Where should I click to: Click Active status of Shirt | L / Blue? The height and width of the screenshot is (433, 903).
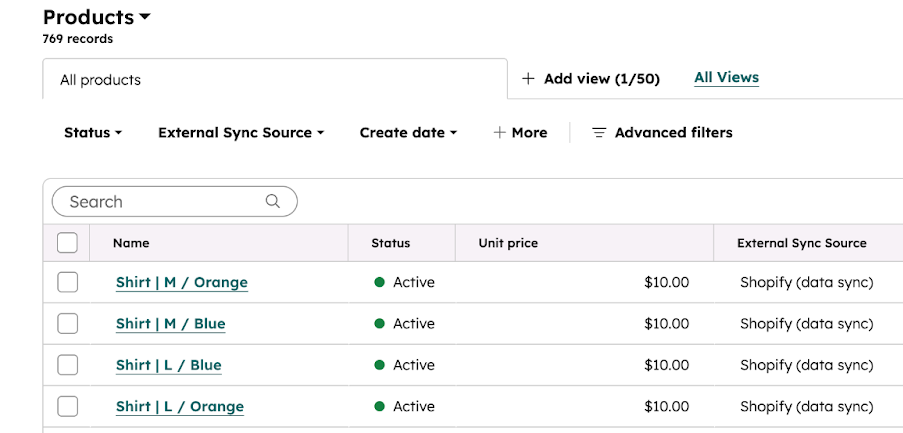tap(404, 366)
